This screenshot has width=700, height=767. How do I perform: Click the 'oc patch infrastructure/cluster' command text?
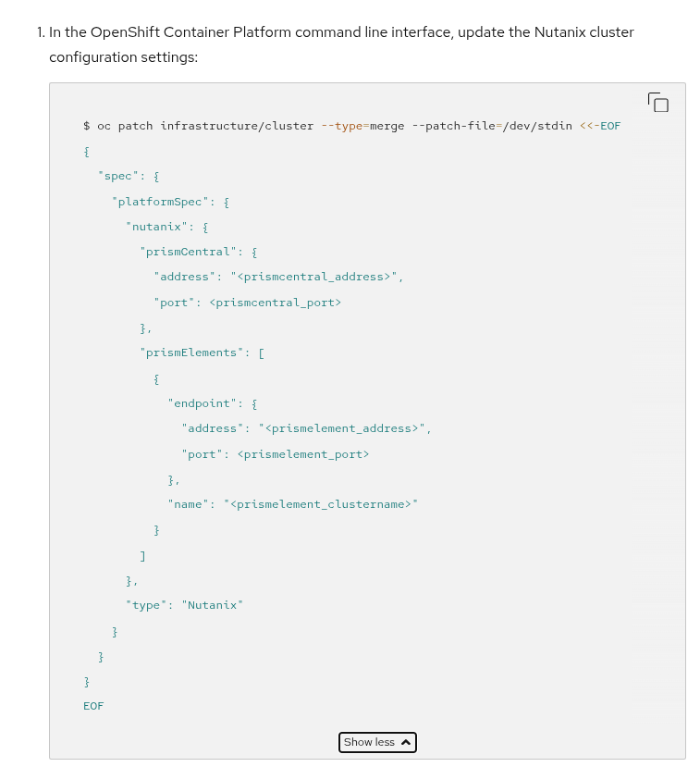[x=204, y=126]
